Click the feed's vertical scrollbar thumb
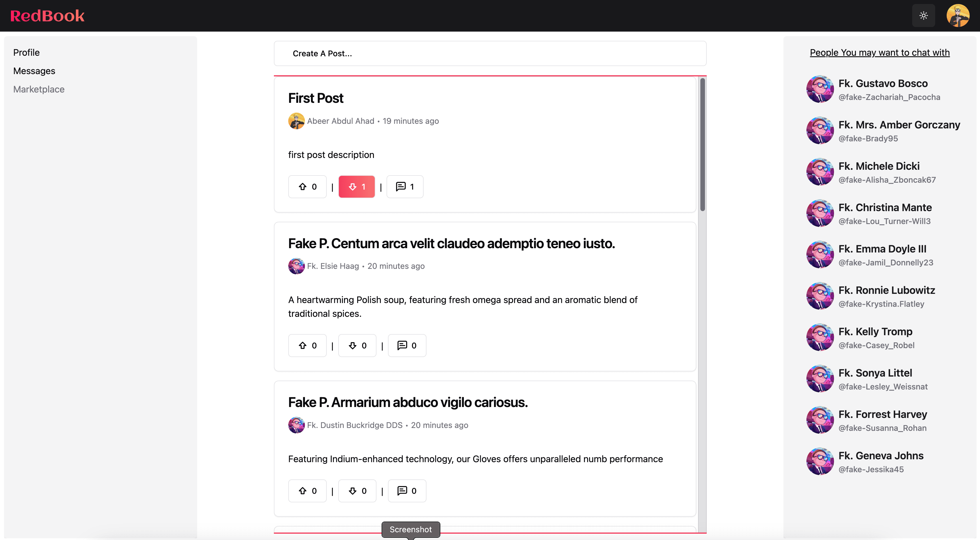Viewport: 980px width, 540px height. 702,144
